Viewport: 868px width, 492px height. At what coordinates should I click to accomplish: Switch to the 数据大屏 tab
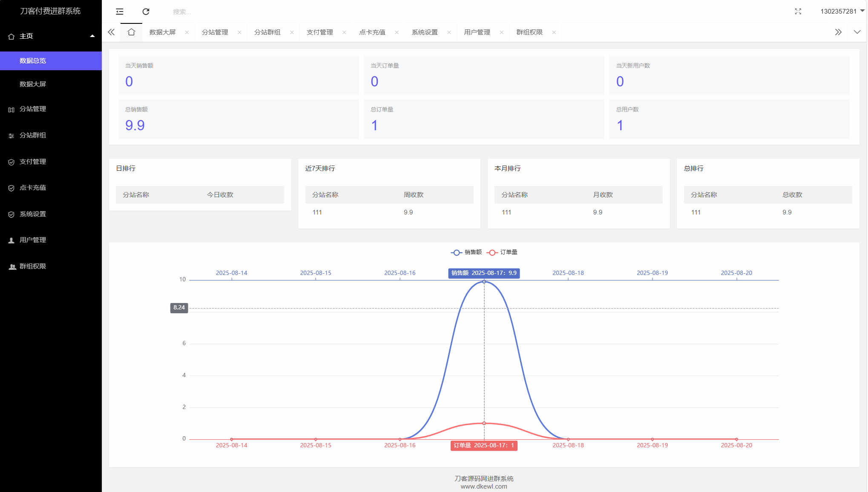coord(161,31)
